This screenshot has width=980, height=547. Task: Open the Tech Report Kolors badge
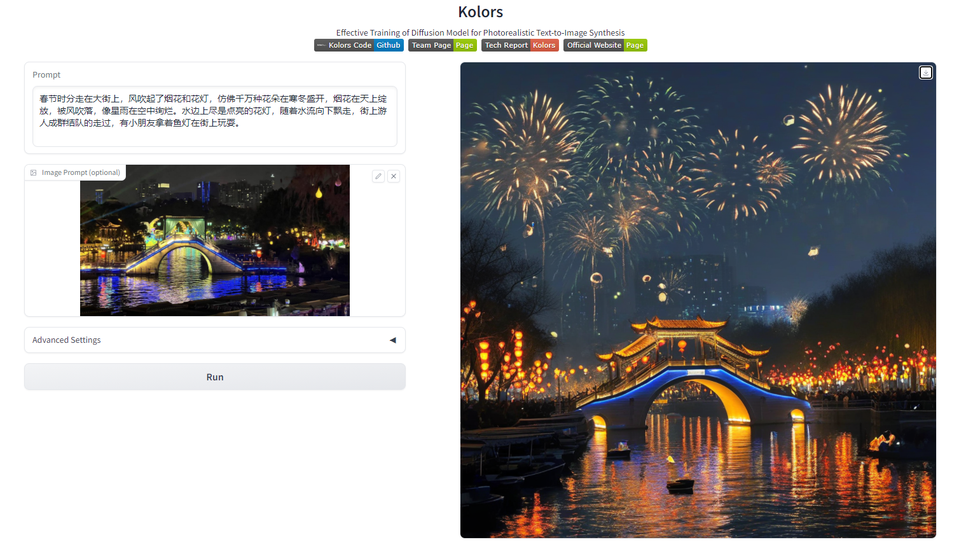pos(520,45)
